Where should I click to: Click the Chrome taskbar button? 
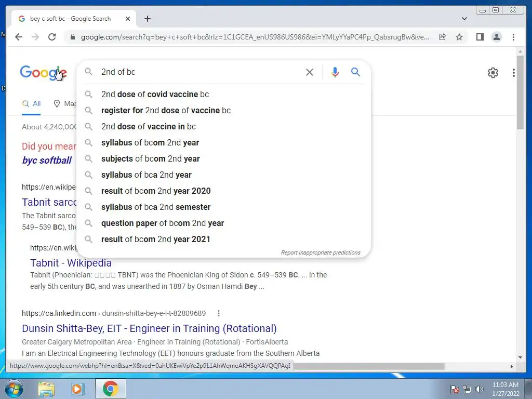coord(111,389)
